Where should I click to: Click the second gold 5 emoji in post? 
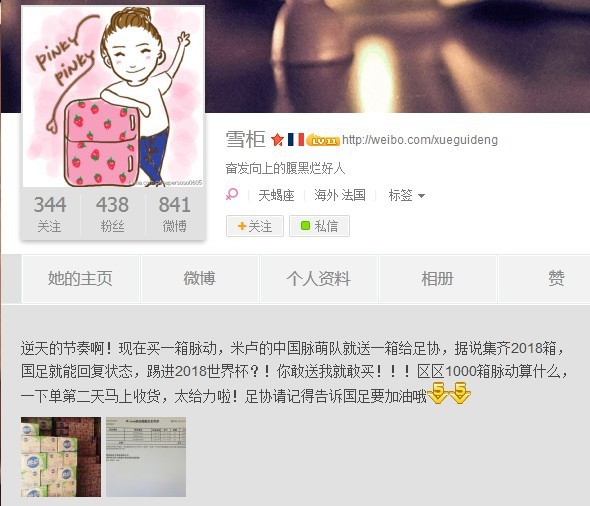tap(460, 393)
